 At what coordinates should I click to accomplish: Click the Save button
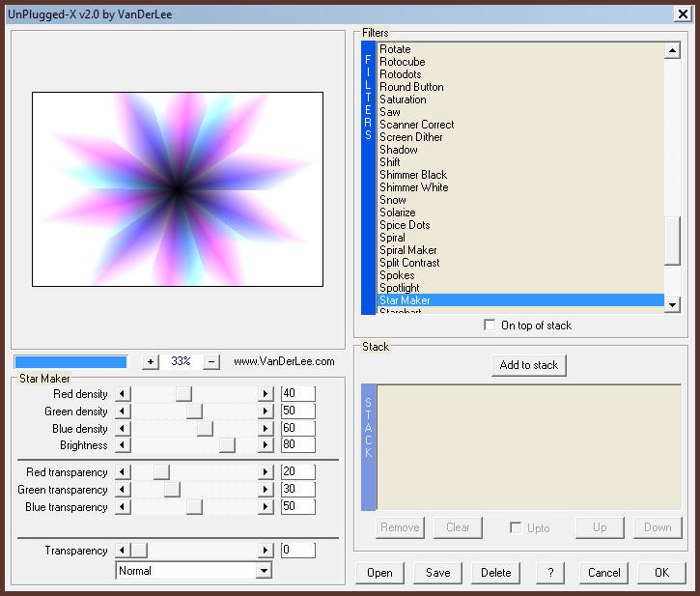437,573
